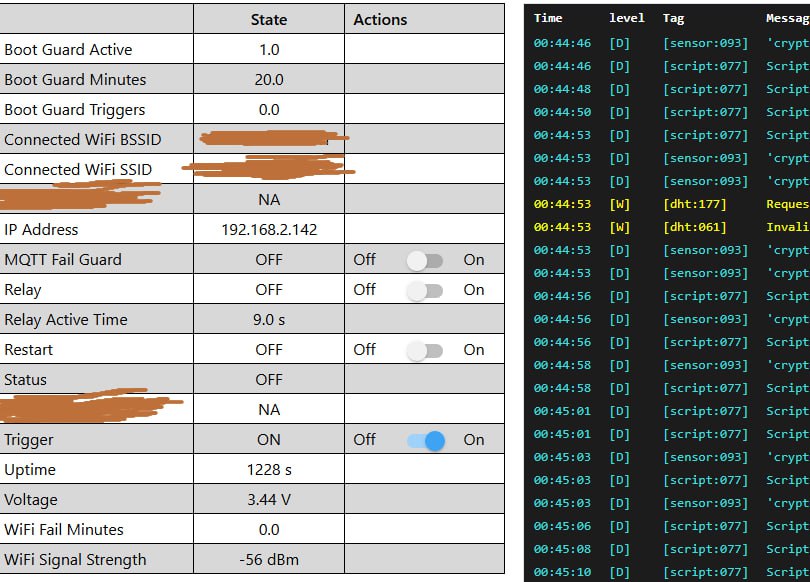This screenshot has width=810, height=582.
Task: Click the log timestamp 00:45:06
Action: coord(563,526)
